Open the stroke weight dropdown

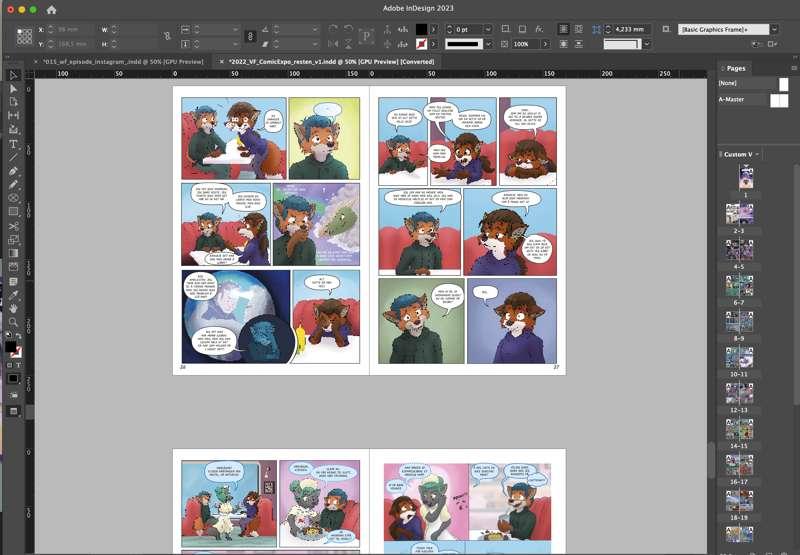click(488, 29)
